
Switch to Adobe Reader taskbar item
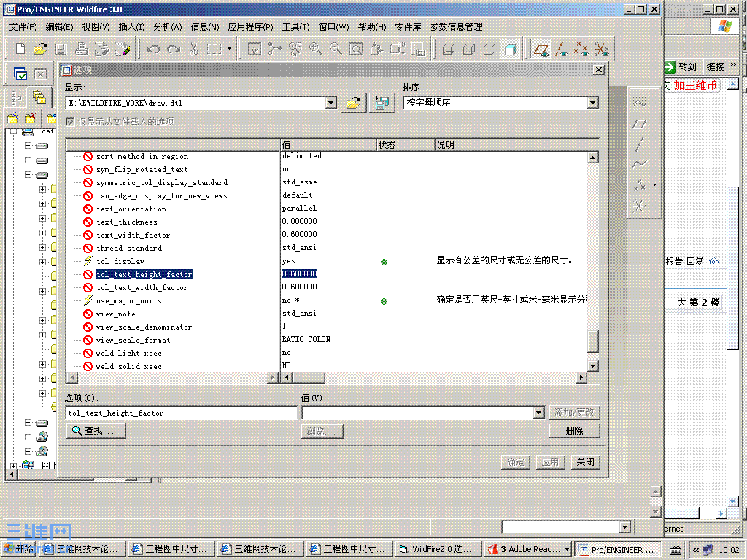point(527,549)
